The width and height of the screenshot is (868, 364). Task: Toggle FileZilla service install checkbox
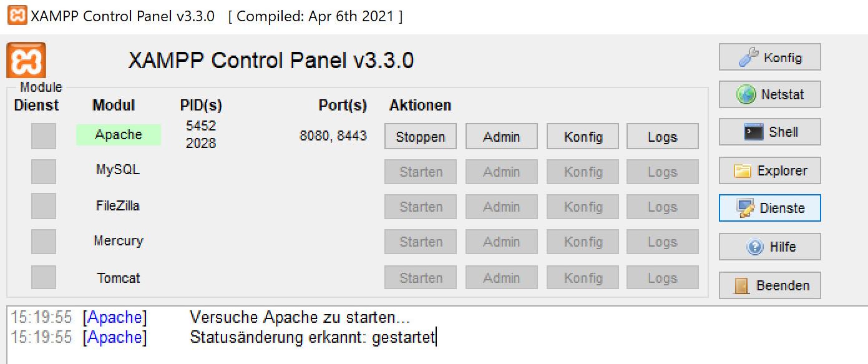point(43,206)
